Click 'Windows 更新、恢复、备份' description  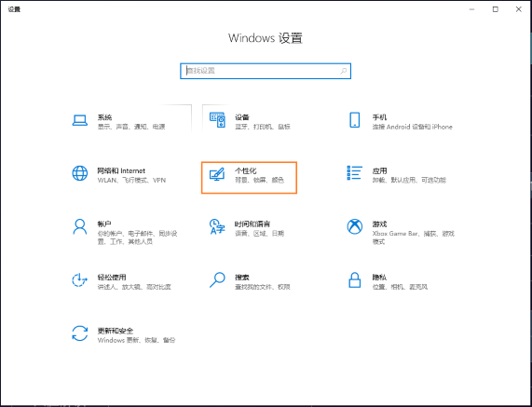[x=136, y=340]
